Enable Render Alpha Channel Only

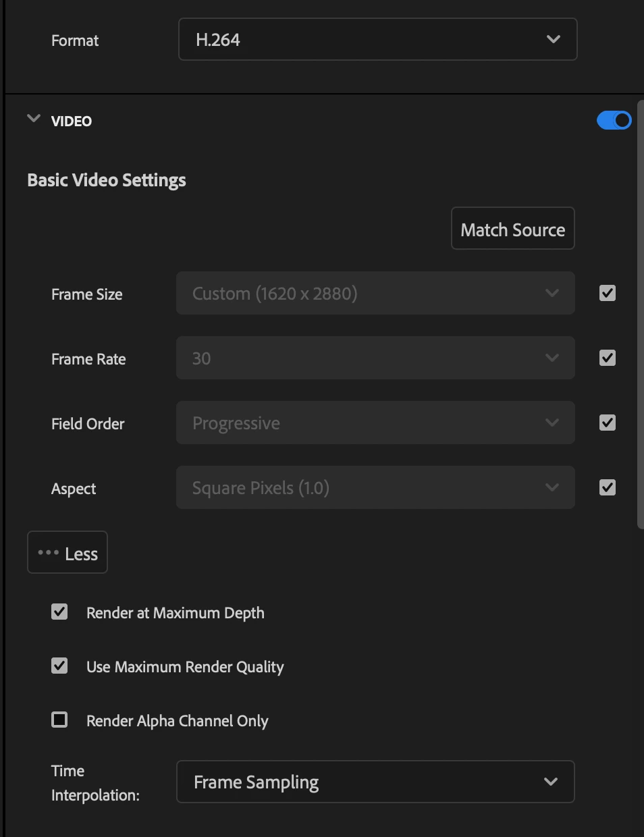pos(60,720)
